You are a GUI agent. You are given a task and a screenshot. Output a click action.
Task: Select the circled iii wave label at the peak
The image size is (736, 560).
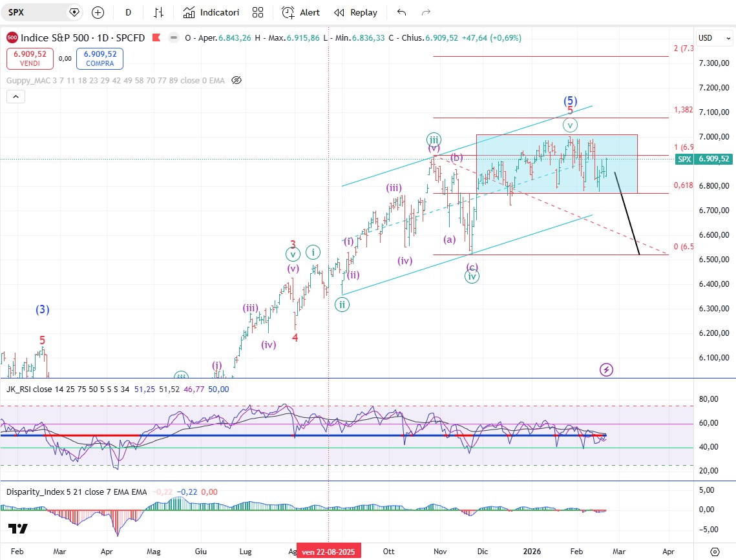434,140
